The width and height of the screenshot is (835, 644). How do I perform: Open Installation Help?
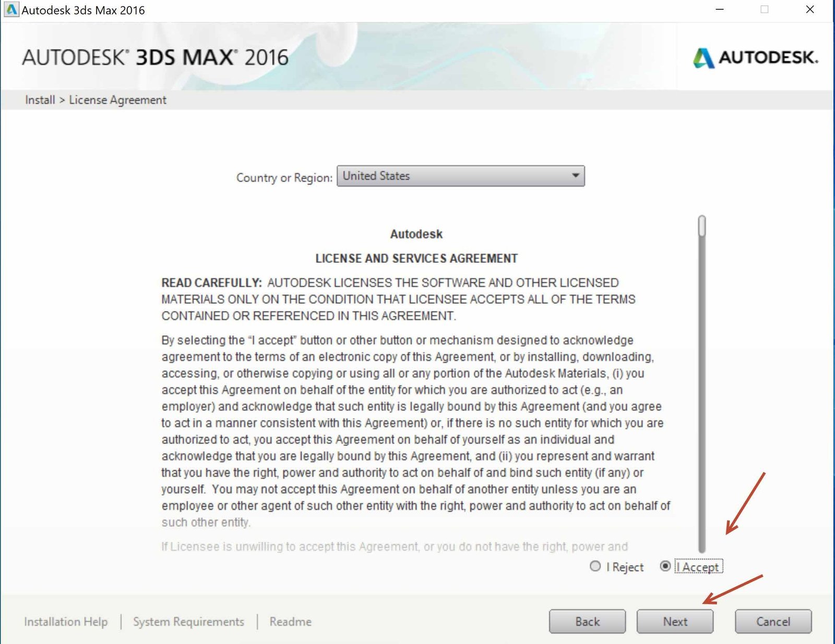65,622
